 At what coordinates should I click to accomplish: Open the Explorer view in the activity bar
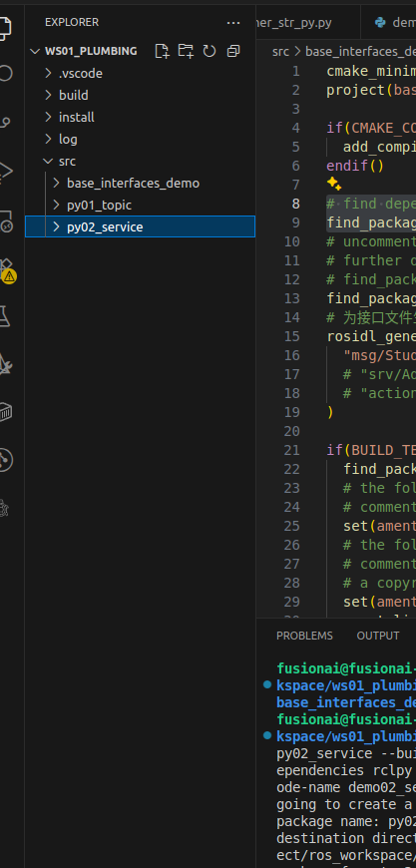pyautogui.click(x=4, y=28)
